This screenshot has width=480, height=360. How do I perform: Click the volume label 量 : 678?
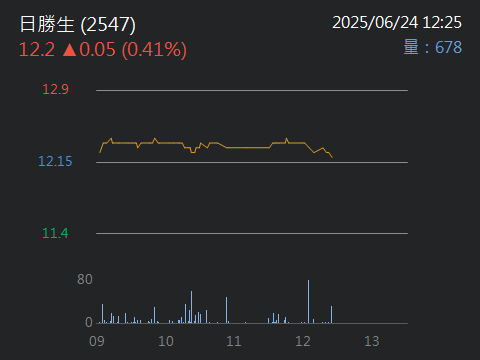[433, 47]
